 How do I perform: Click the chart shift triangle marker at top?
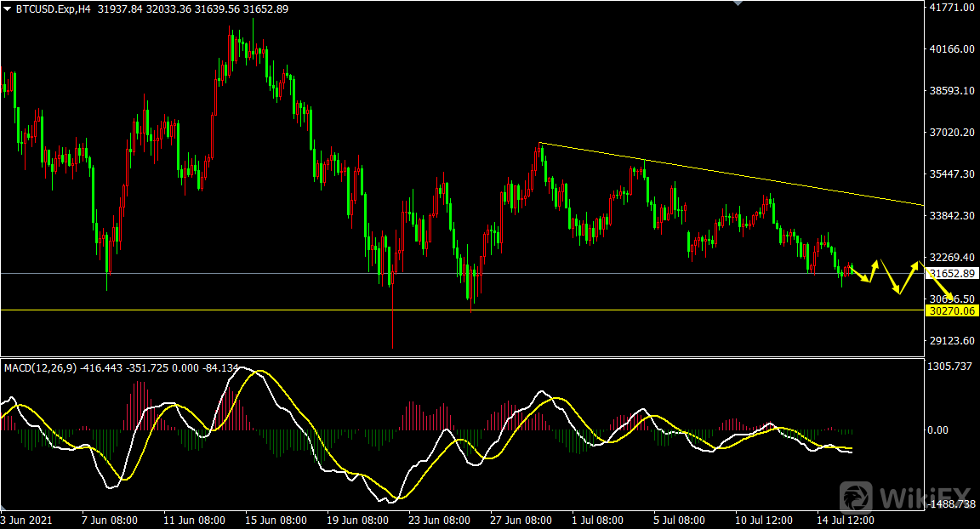point(738,3)
